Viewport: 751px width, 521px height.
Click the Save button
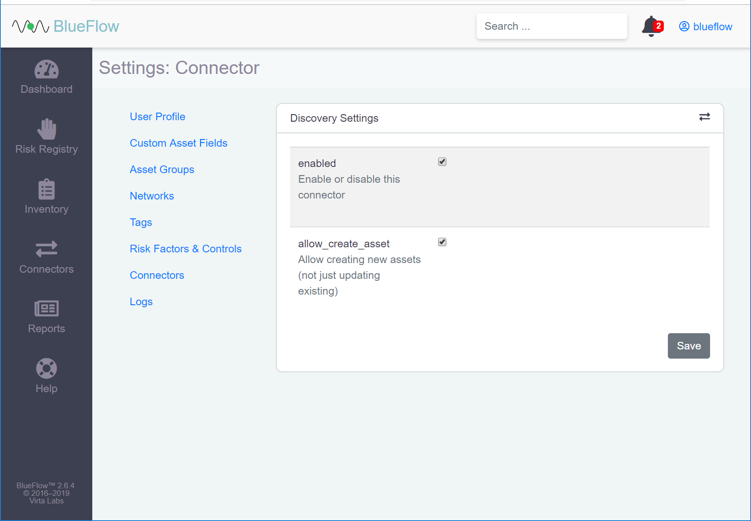click(x=688, y=346)
